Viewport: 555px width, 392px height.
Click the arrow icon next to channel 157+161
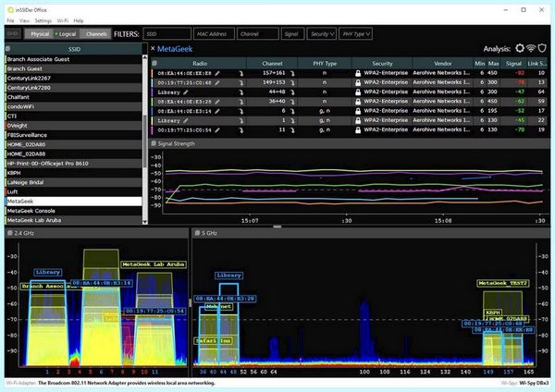(x=292, y=73)
